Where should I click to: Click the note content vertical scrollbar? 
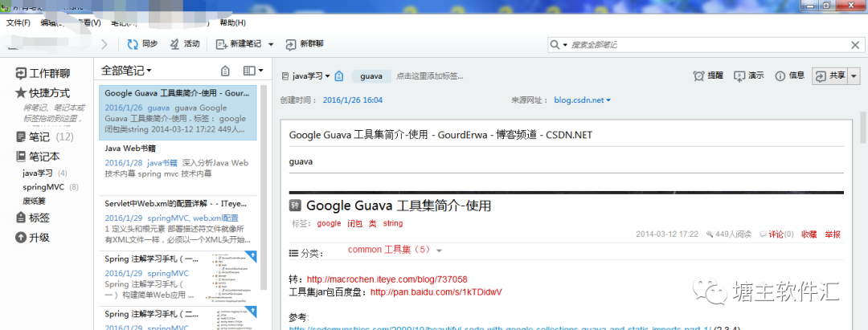[863, 128]
